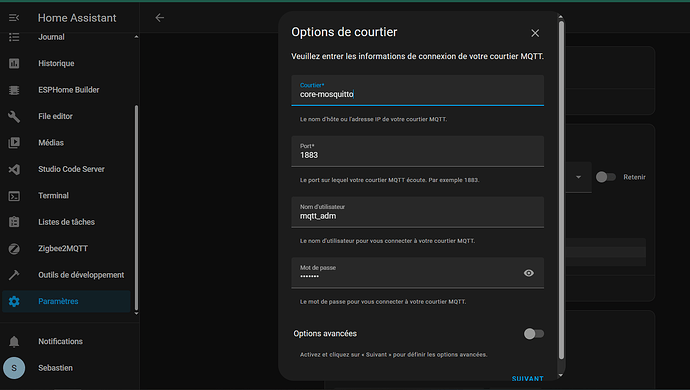Collapse the sidebar with the hamburger icon
690x390 pixels.
coord(14,18)
